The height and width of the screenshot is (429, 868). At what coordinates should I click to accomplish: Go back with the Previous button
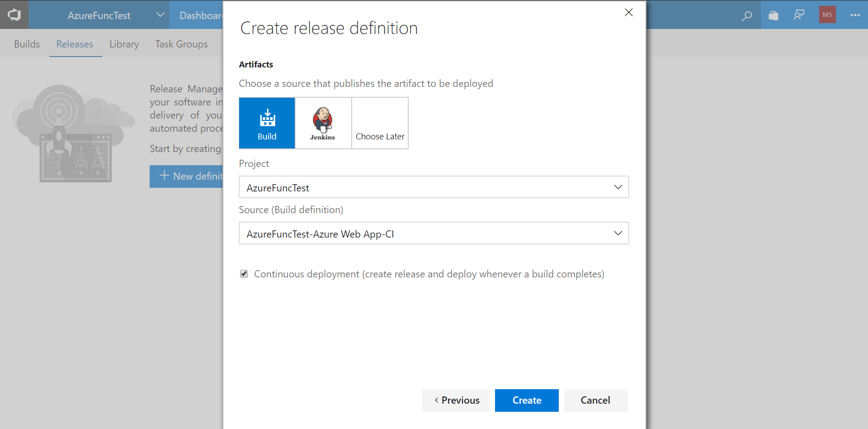point(456,400)
